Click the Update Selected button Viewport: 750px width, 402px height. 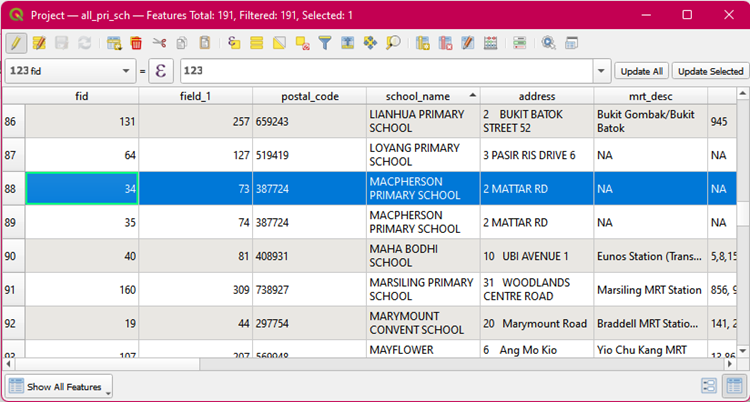pos(710,71)
